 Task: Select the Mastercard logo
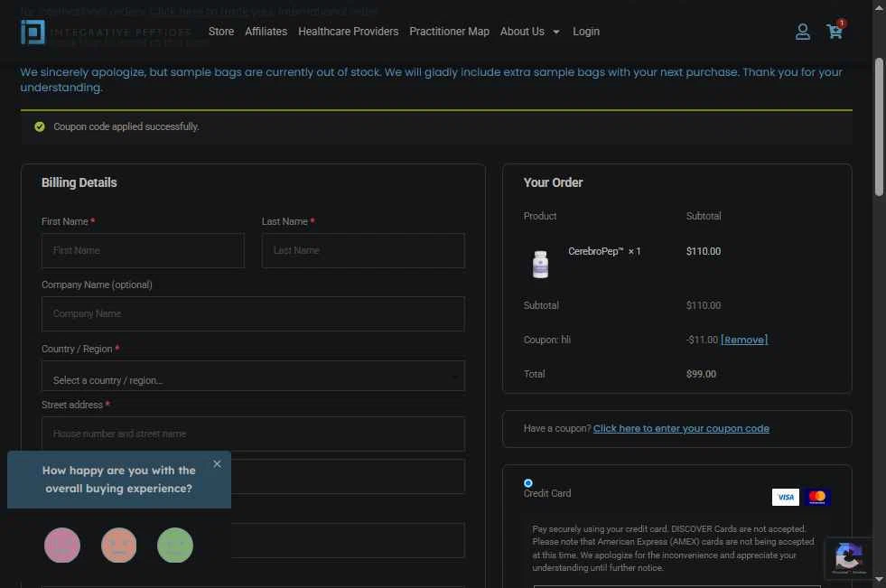click(817, 497)
